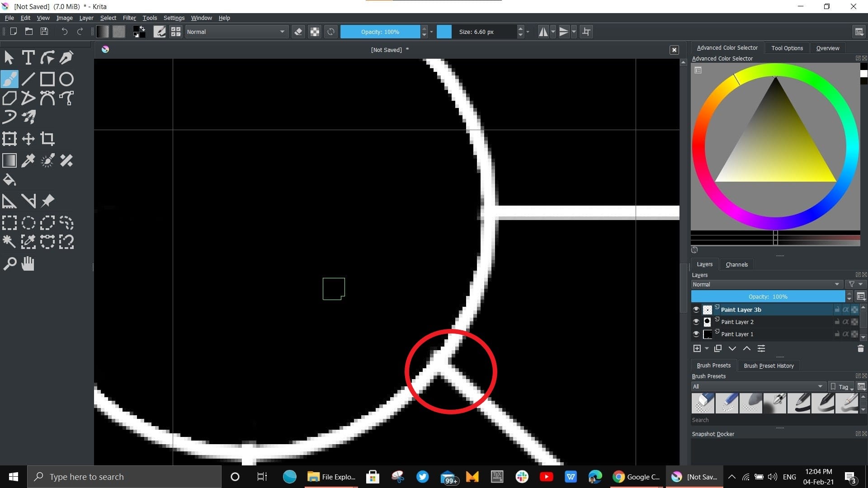Select the Gradient tool
The width and height of the screenshot is (868, 488).
pos(9,160)
